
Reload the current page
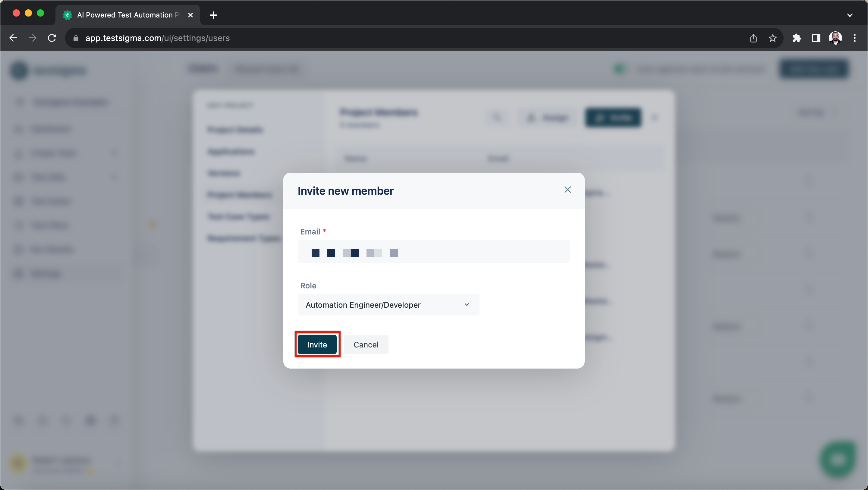pos(52,38)
